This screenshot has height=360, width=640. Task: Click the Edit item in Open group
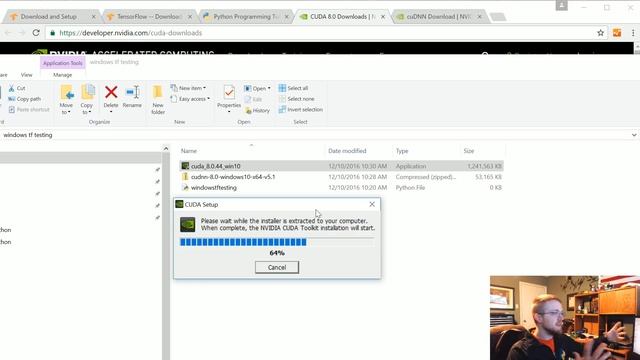[x=253, y=99]
